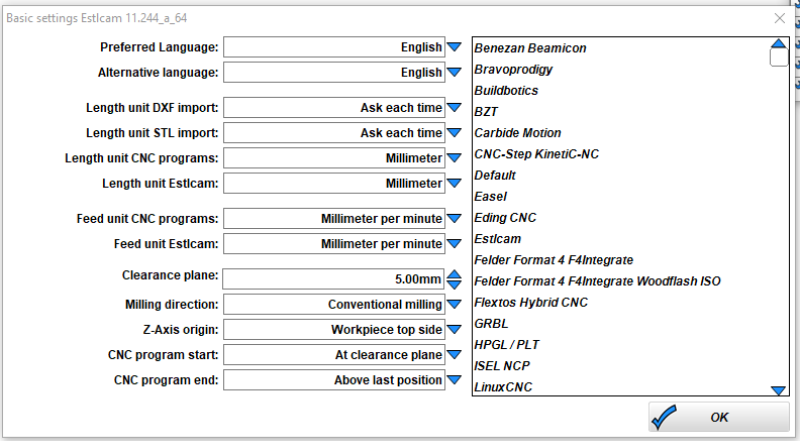Choose Estlcam from the CNC list
The height and width of the screenshot is (441, 800).
click(497, 239)
